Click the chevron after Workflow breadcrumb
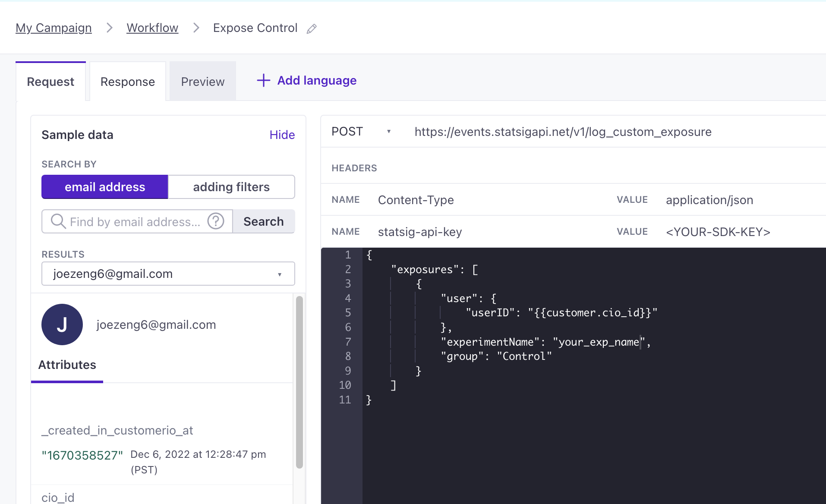The image size is (826, 504). [196, 28]
